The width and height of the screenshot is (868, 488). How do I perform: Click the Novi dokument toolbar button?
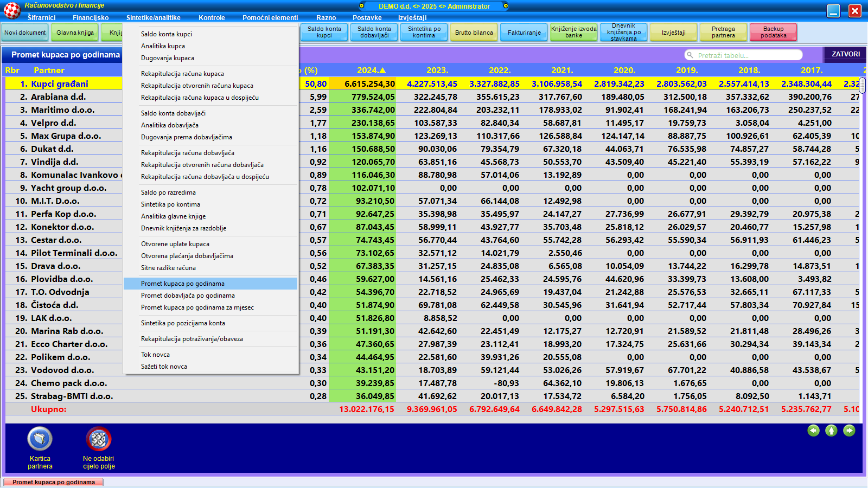[x=25, y=33]
